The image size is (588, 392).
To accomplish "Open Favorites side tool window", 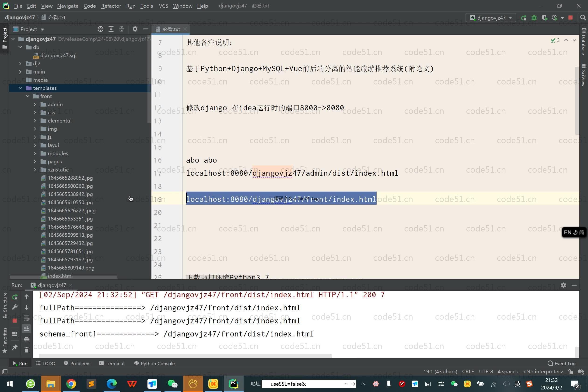I will point(5,340).
